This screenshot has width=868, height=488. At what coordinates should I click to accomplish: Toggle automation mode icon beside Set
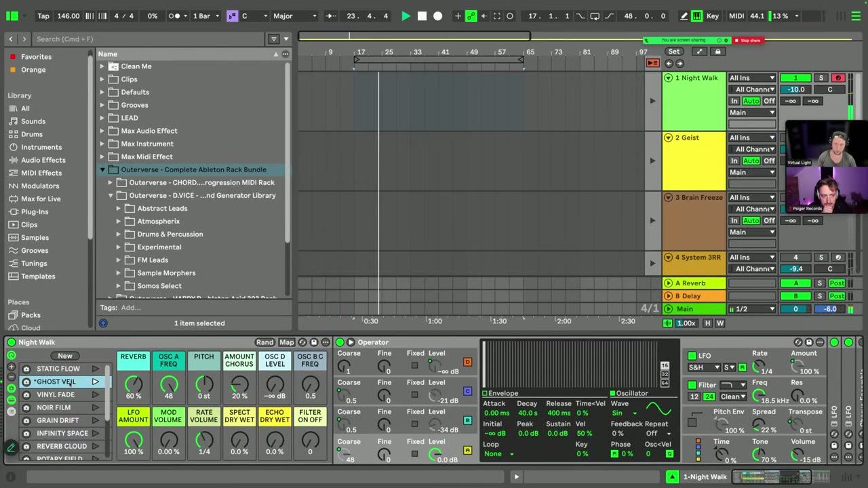click(699, 52)
